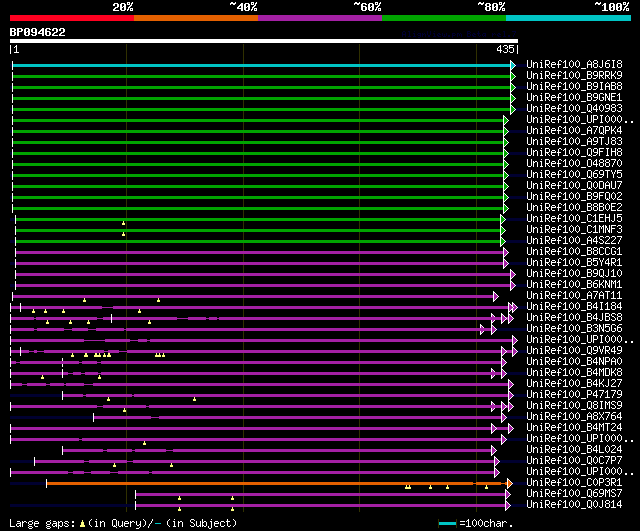Select the UniRef100_Q0J814 label
This screenshot has height=531, width=640.
(x=574, y=505)
